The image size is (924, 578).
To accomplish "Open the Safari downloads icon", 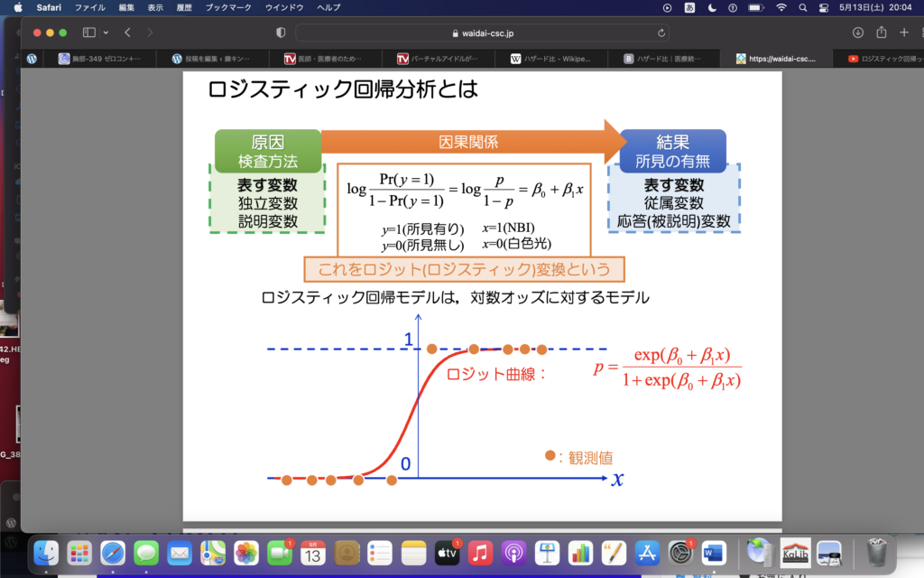I will [857, 33].
